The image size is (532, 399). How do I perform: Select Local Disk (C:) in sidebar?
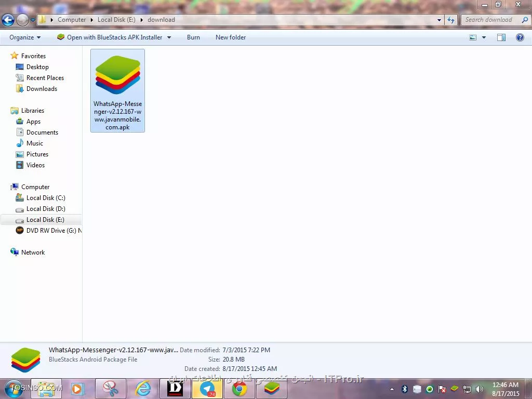pos(46,198)
